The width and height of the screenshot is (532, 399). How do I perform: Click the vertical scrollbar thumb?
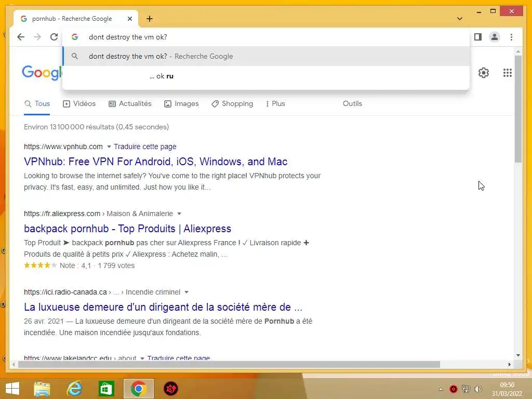[x=518, y=109]
